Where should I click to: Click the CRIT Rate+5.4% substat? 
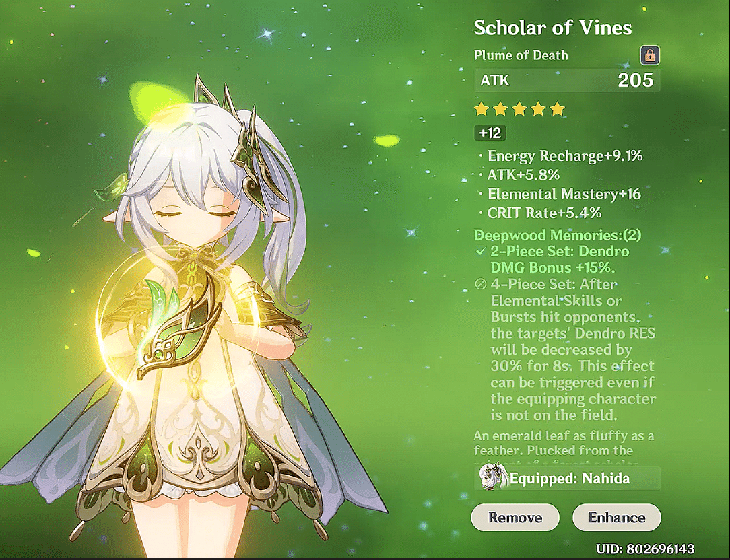coord(544,213)
